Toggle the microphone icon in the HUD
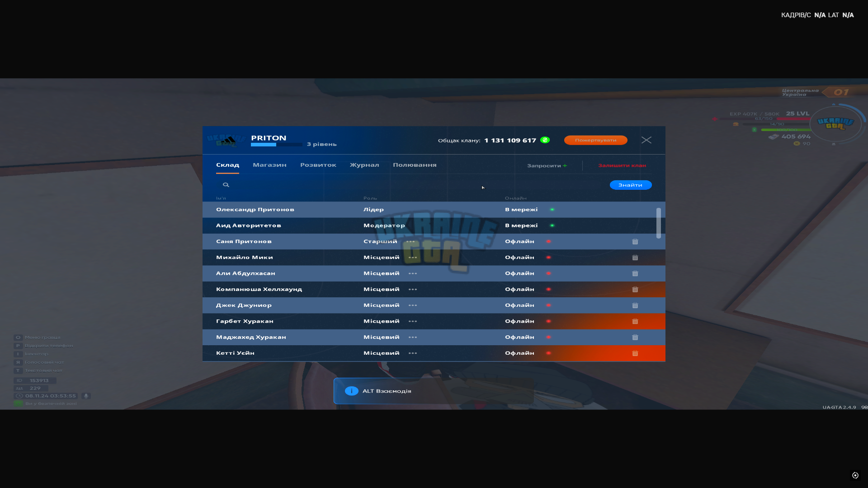The image size is (868, 488). [86, 396]
